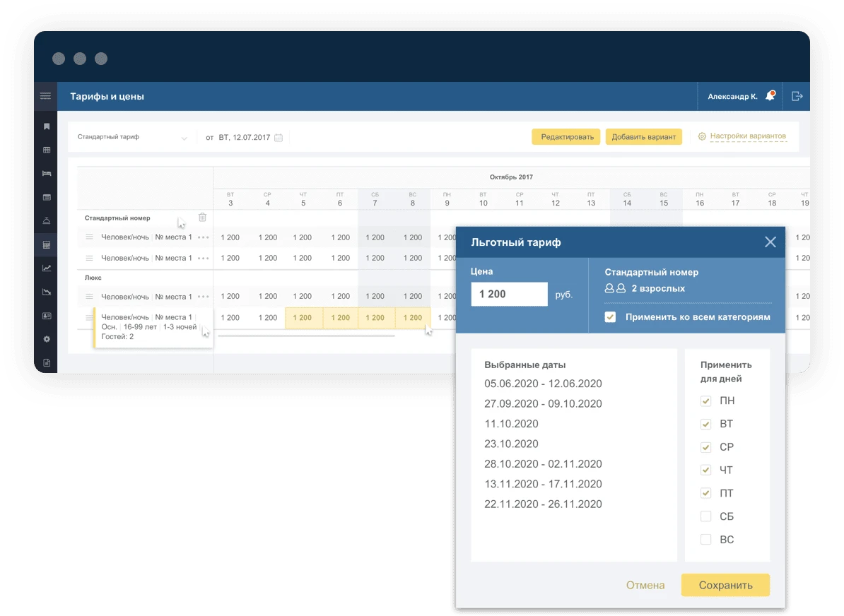
Task: Click the ВТ 10 day column header
Action: point(483,199)
